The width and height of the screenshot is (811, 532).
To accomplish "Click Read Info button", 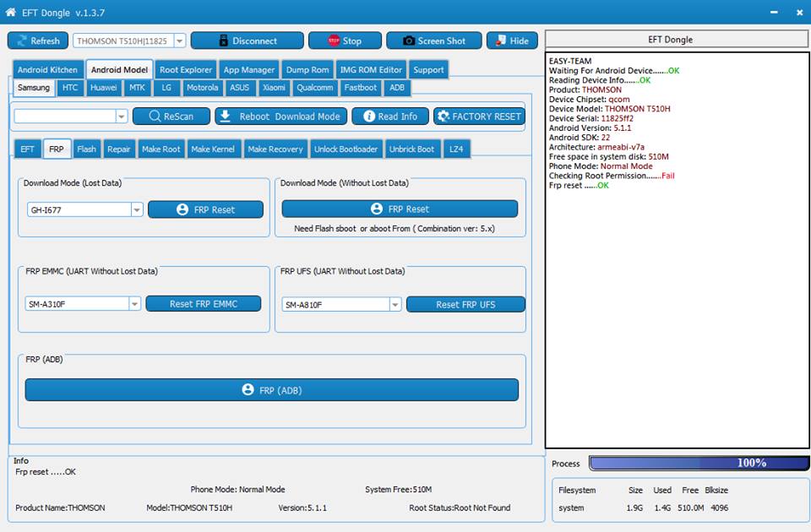I will pos(390,117).
